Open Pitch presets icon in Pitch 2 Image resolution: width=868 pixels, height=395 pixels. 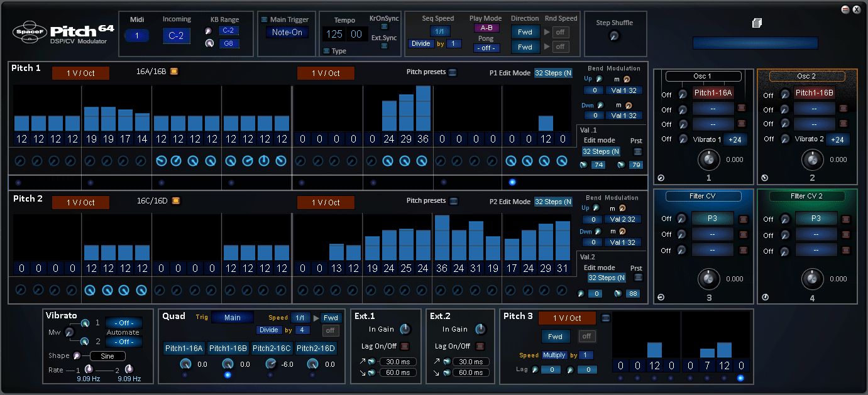(454, 201)
